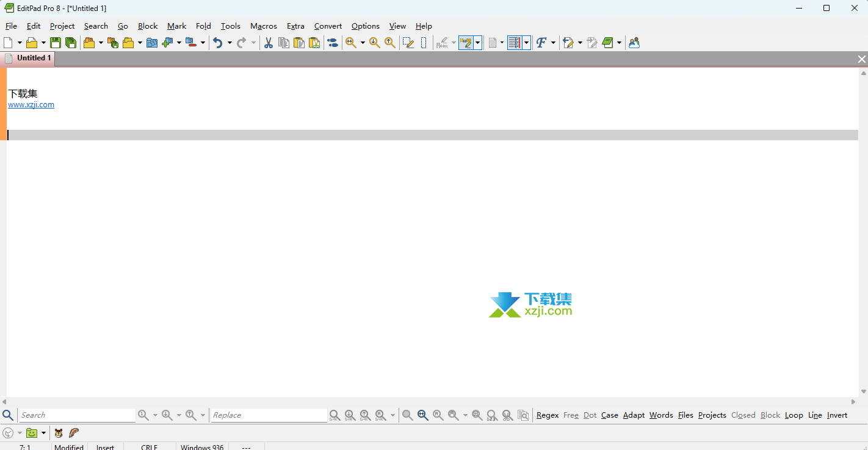Open dropdown next to green notebook icon
Image resolution: width=868 pixels, height=450 pixels.
[619, 43]
